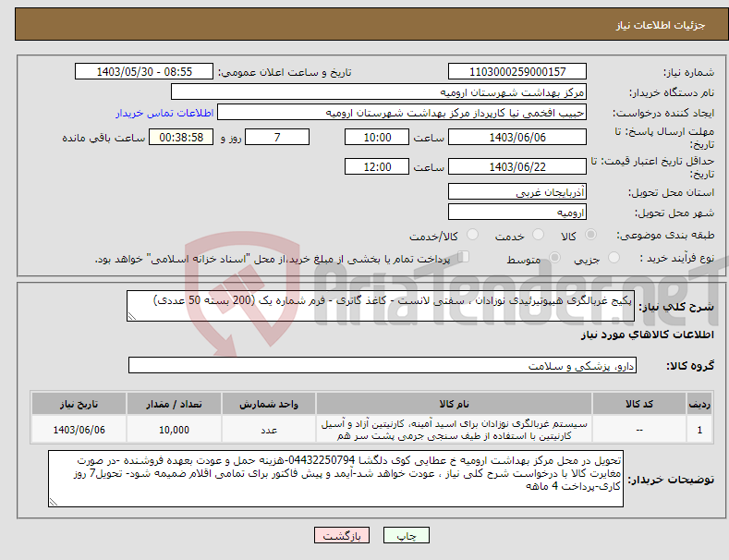Toggle the Islamic treasury payment checkbox
The image size is (729, 560).
pos(464,257)
